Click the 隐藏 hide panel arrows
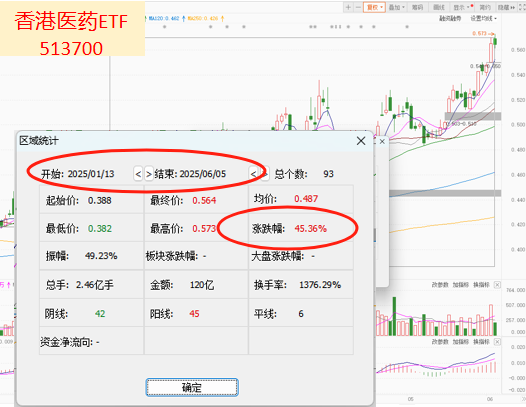526x407 pixels. click(506, 7)
